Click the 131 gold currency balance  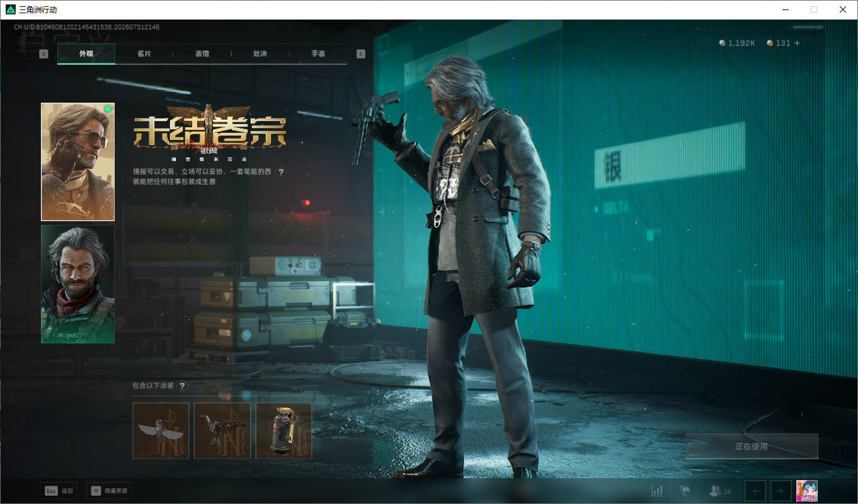(x=779, y=43)
